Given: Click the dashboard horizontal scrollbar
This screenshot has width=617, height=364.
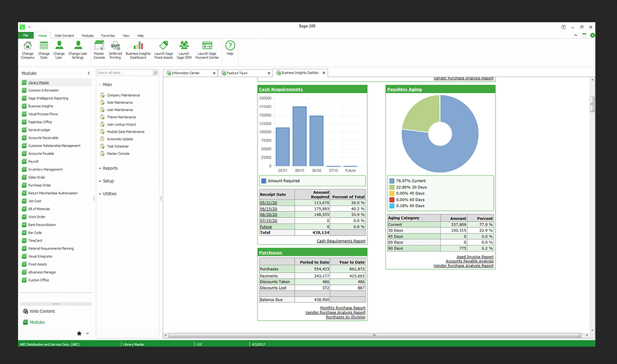Looking at the screenshot, I should click(374, 335).
